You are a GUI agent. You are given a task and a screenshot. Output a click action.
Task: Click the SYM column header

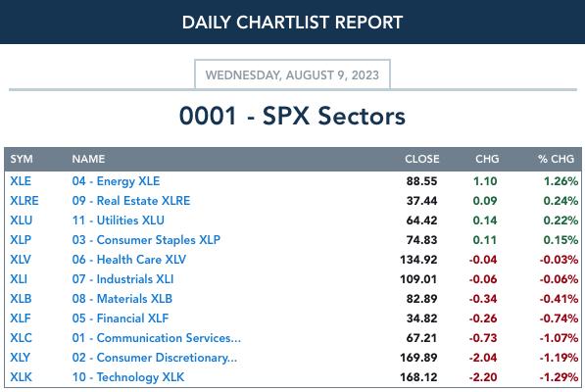click(22, 159)
